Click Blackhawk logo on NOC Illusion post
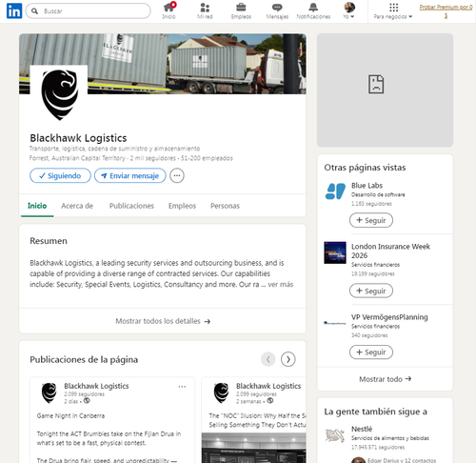Viewport: 476px width, 463px height. click(221, 393)
